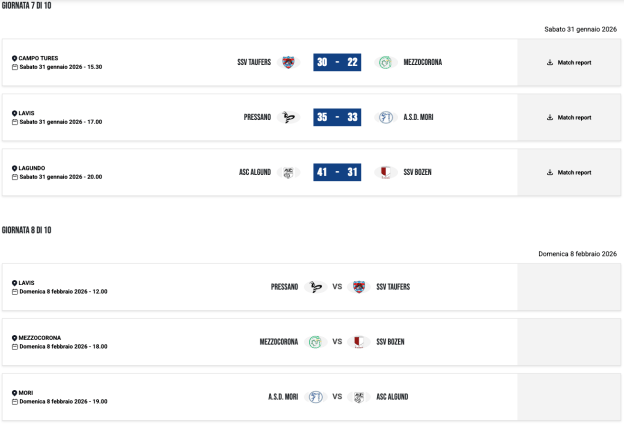Screen dimensions: 624x424
Task: Click SSV Bozen logo next to 41-31 score
Action: [384, 172]
